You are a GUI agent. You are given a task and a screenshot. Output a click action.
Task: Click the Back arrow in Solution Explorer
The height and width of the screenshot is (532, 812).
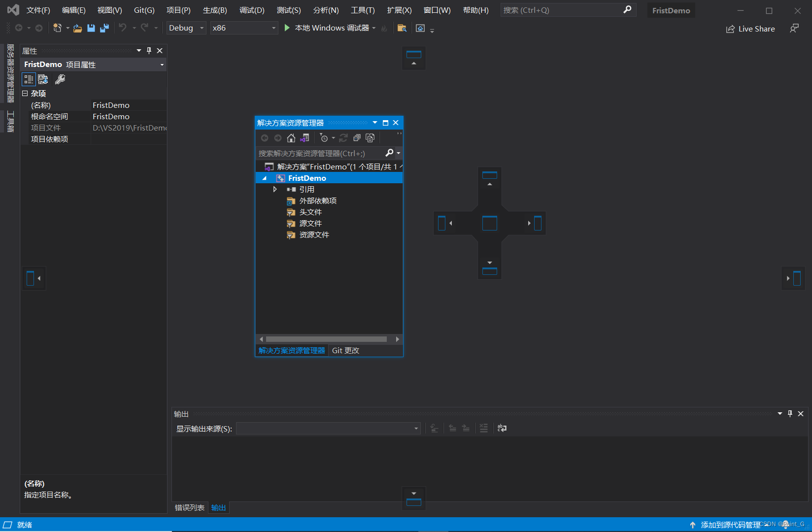pos(265,138)
